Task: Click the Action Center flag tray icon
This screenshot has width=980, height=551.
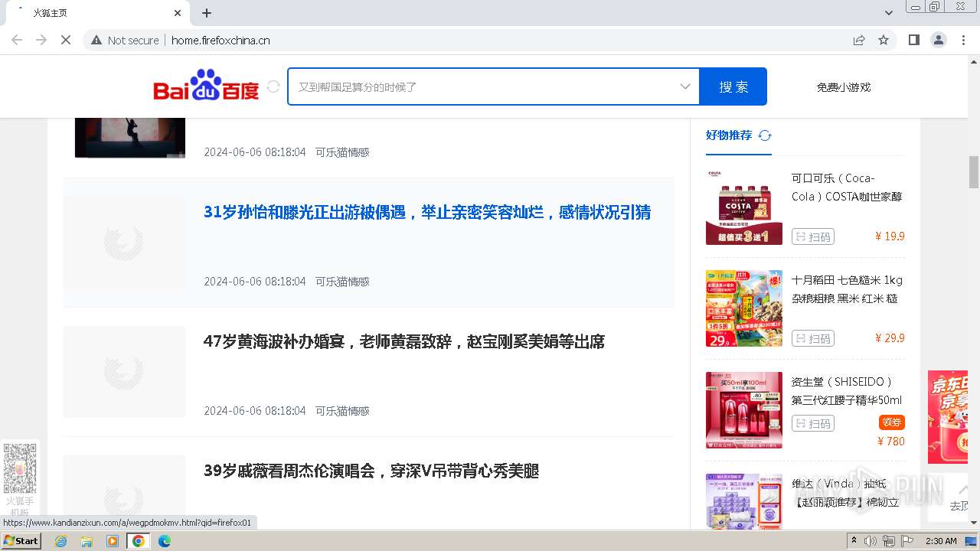Action: (x=907, y=541)
